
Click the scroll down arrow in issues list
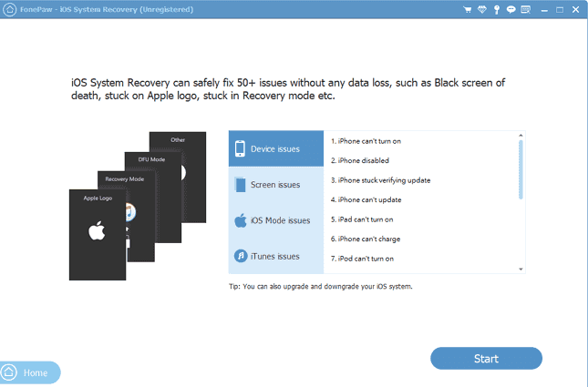[521, 270]
